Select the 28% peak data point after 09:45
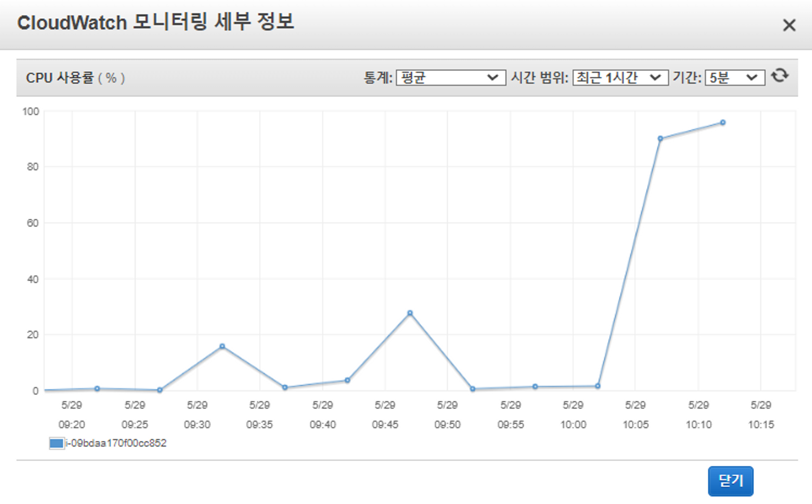Viewport: 812px width, 504px height. 410,313
